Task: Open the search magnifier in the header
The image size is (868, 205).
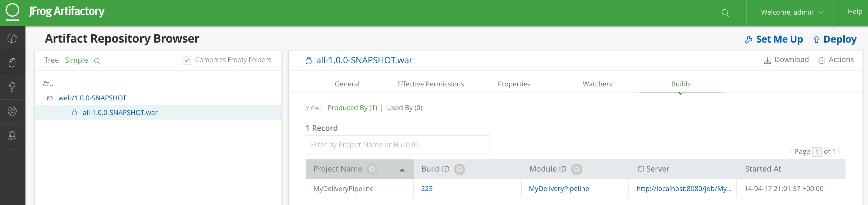Action: 725,13
